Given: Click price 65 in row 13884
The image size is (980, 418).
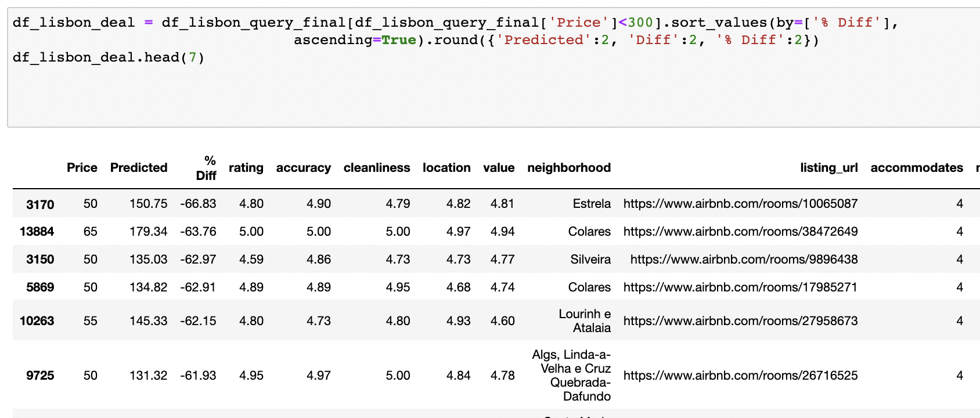Looking at the screenshot, I should click(x=91, y=232).
